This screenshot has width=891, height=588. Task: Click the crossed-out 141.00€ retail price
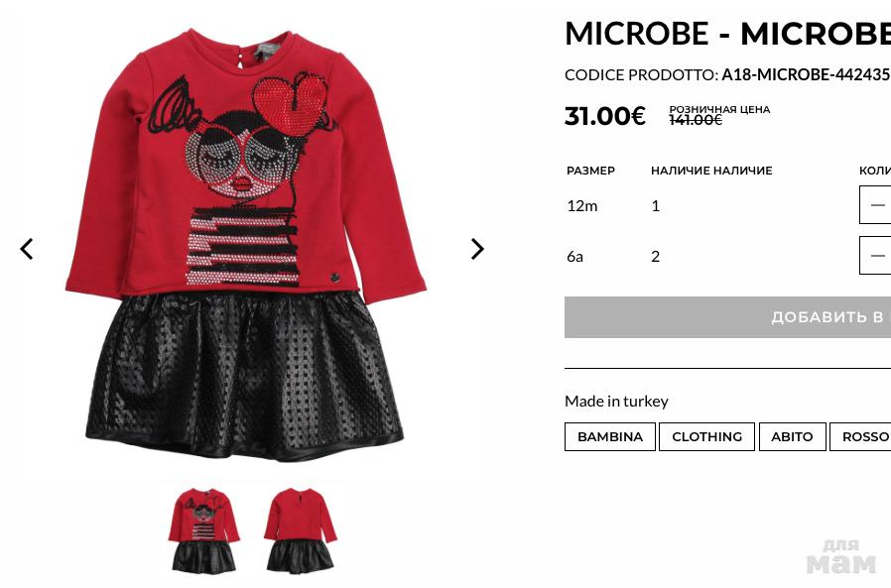click(x=696, y=120)
